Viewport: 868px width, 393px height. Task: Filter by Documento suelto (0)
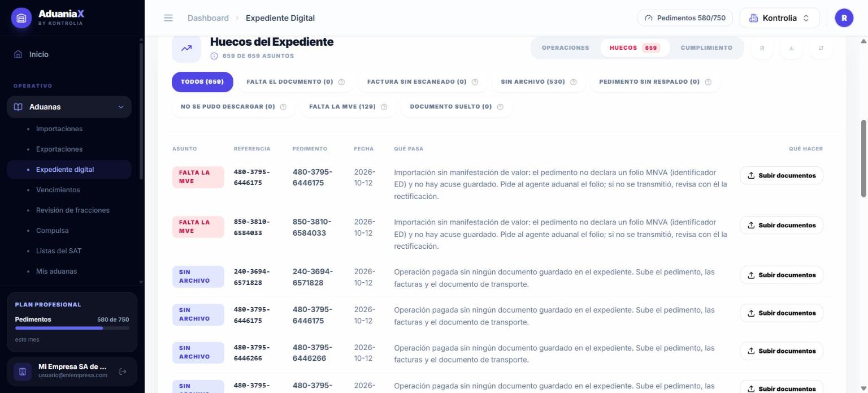pyautogui.click(x=457, y=107)
